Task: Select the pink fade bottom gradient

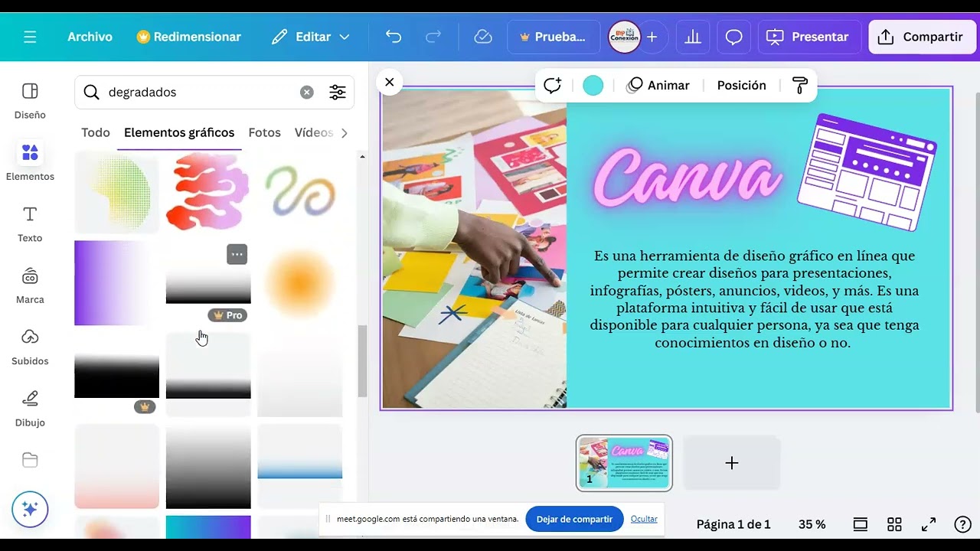Action: coord(116,466)
